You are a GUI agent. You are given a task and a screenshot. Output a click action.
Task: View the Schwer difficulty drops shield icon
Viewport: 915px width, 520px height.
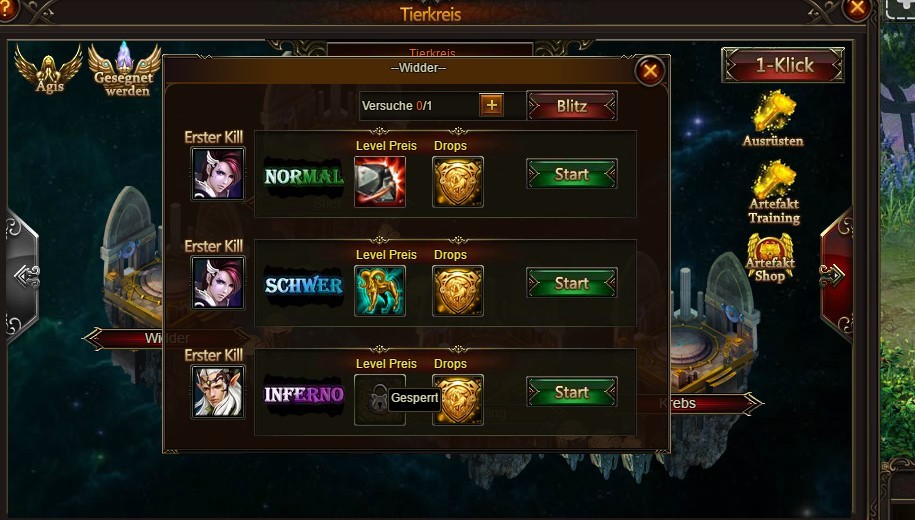coord(458,291)
